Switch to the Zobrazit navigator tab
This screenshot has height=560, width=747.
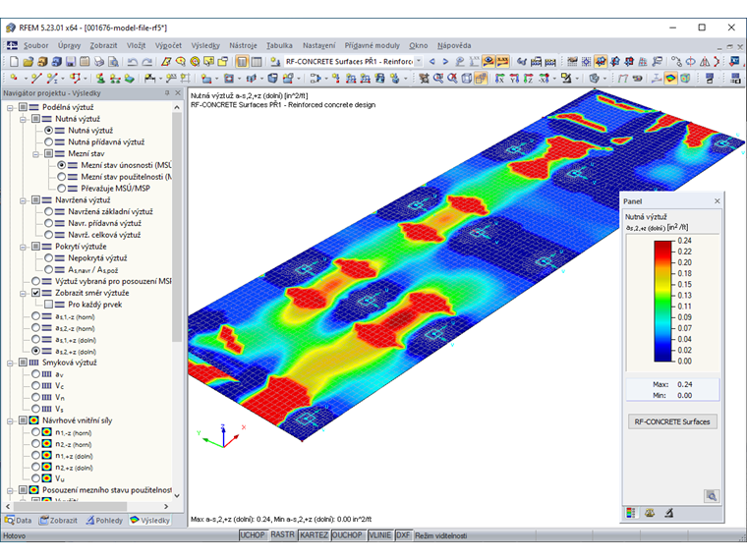pos(59,520)
